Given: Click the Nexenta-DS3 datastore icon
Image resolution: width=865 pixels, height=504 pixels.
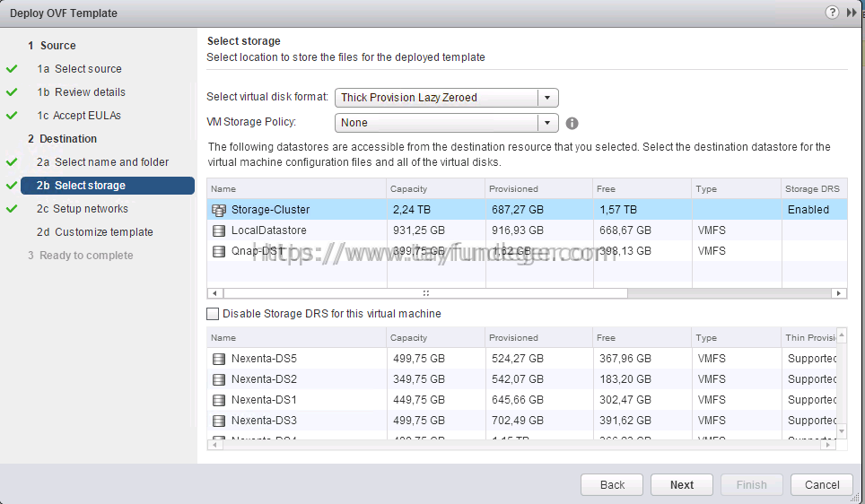Looking at the screenshot, I should [x=219, y=421].
